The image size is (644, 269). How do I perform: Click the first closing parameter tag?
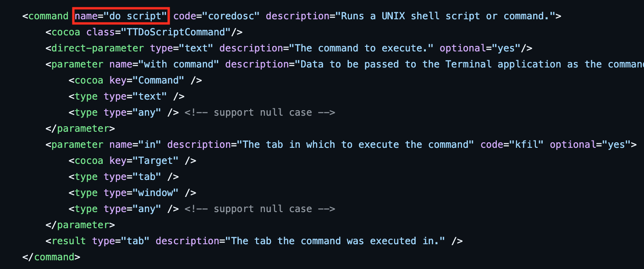[x=80, y=129]
